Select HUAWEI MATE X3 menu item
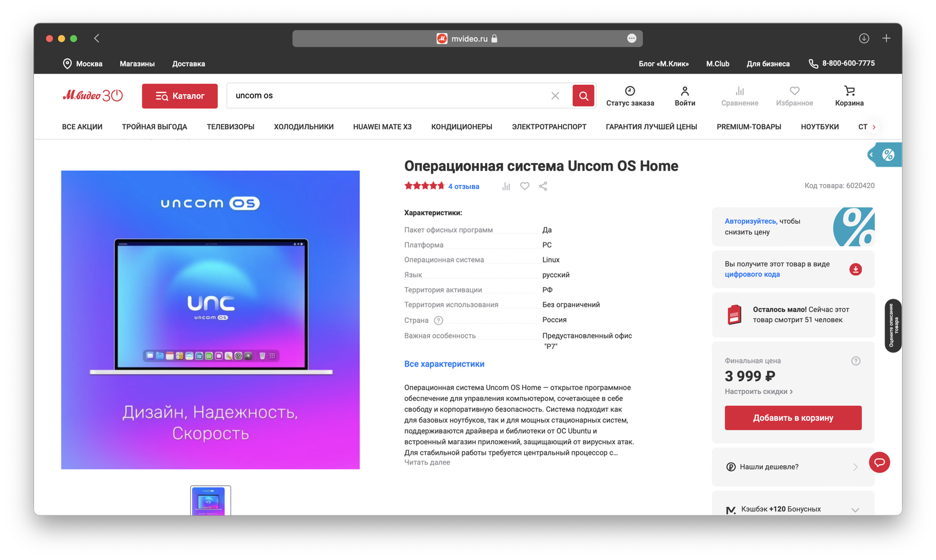 click(x=383, y=127)
